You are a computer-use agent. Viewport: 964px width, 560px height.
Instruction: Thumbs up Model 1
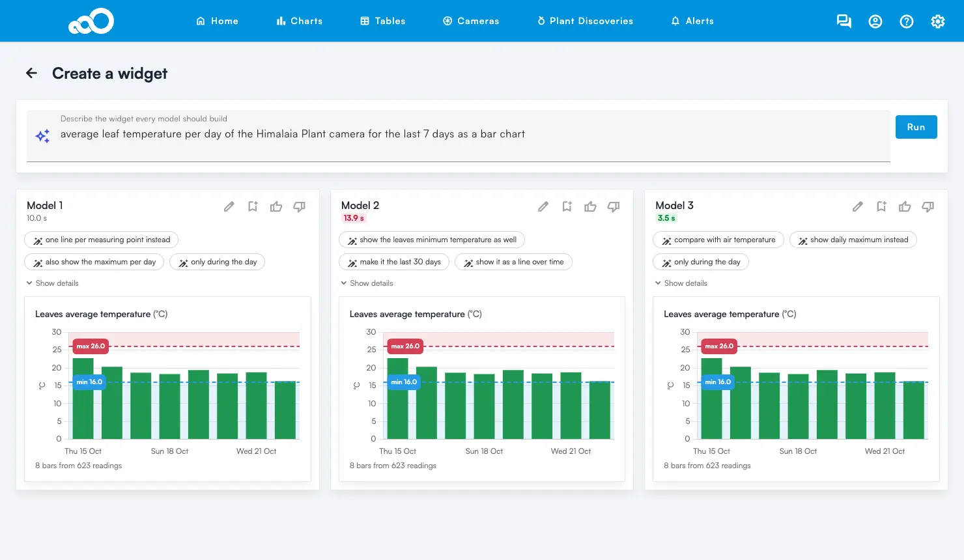tap(276, 206)
